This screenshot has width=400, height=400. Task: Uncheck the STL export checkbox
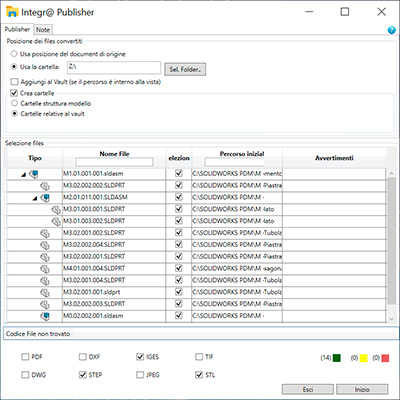coord(199,375)
